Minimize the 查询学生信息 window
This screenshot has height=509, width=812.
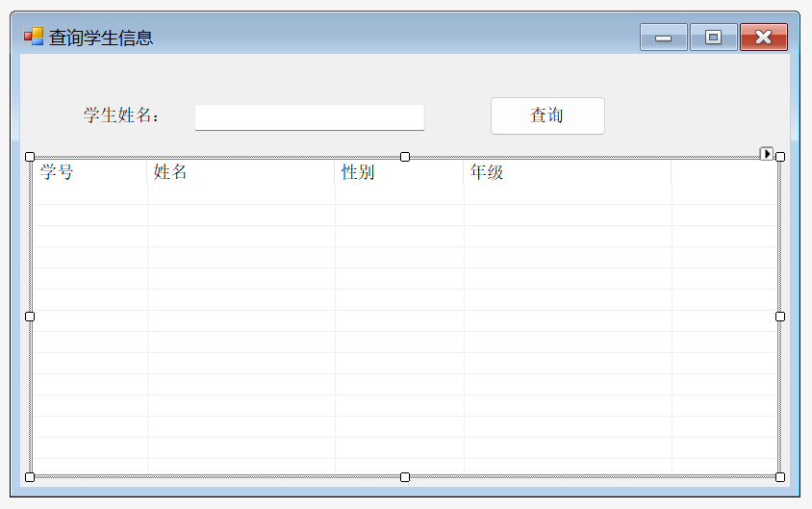coord(664,38)
